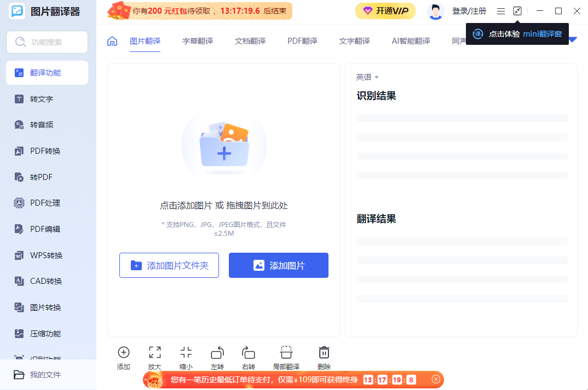This screenshot has width=588, height=390.
Task: Click the 功能搜索 search field
Action: click(47, 42)
